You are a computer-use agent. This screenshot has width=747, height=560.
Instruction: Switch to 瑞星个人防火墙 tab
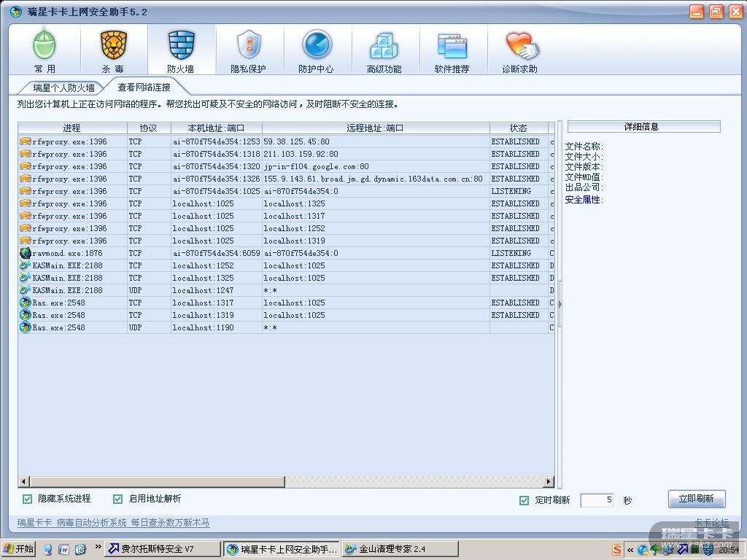pos(63,87)
